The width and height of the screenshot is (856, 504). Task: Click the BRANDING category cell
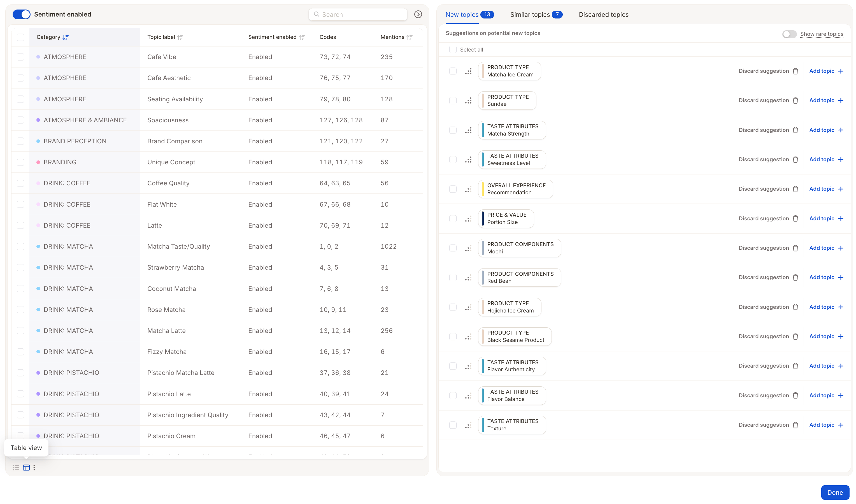coord(85,162)
